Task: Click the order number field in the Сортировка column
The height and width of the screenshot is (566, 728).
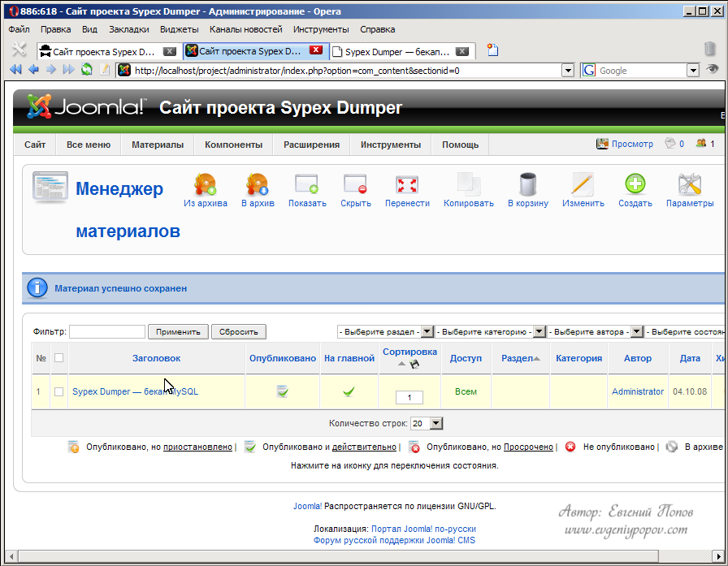Action: tap(409, 398)
